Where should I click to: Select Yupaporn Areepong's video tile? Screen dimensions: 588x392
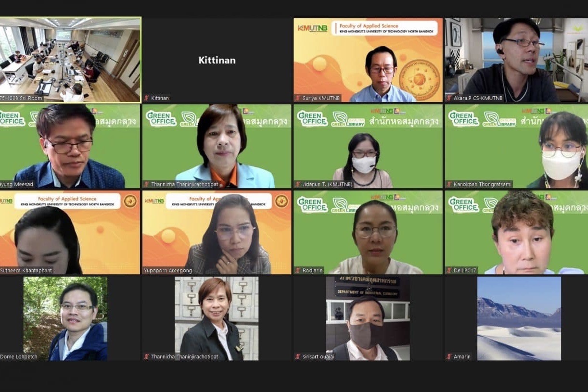(217, 232)
